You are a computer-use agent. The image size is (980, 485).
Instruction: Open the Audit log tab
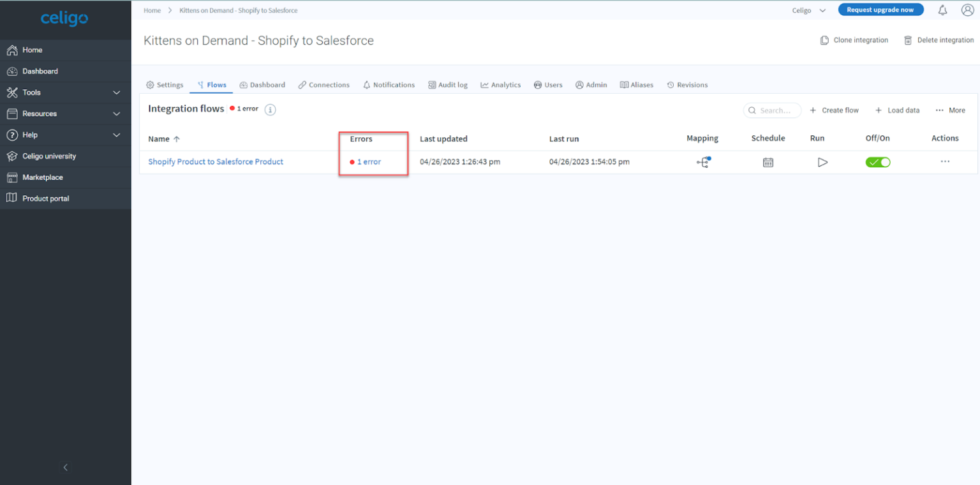[x=448, y=84]
